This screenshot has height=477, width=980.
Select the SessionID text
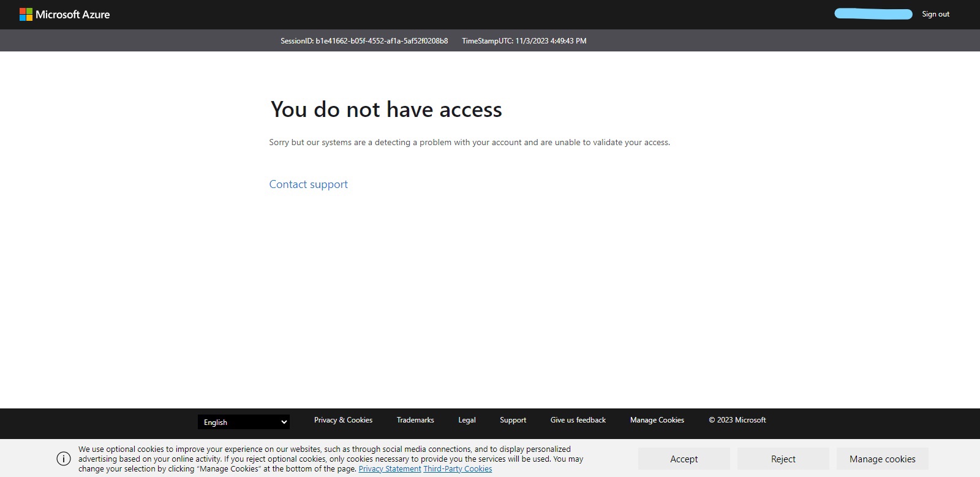pos(364,41)
